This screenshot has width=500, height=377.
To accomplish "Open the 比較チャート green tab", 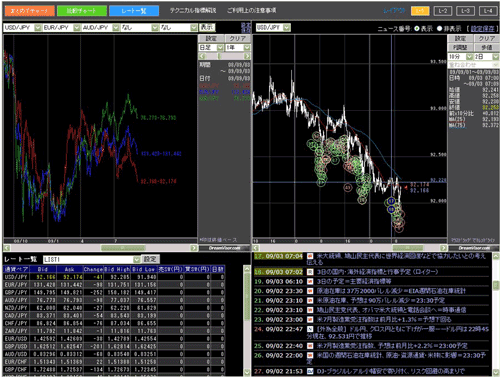I will tap(82, 11).
